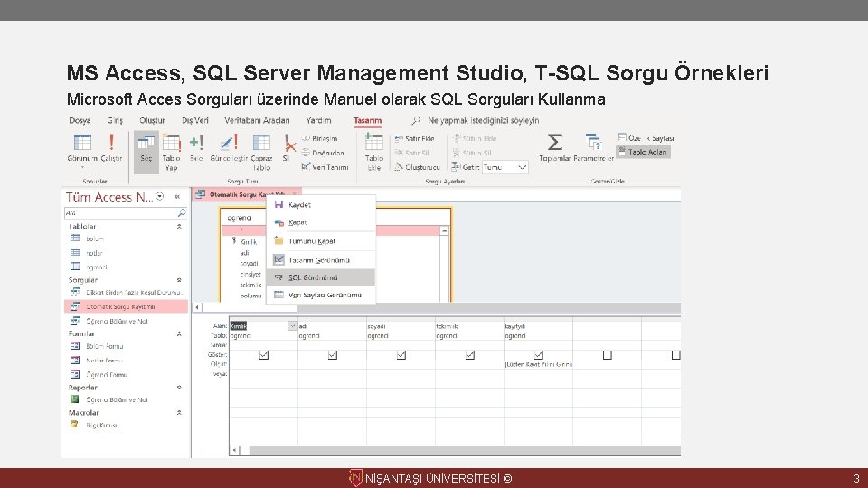Collapse the Raporlar group
This screenshot has height=488, width=868.
coord(179,388)
